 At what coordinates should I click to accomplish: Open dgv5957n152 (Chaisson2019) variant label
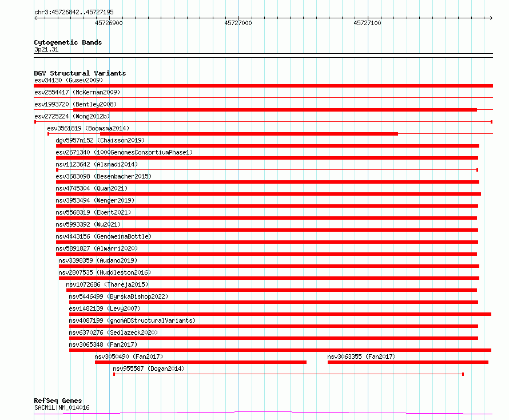tap(100, 140)
